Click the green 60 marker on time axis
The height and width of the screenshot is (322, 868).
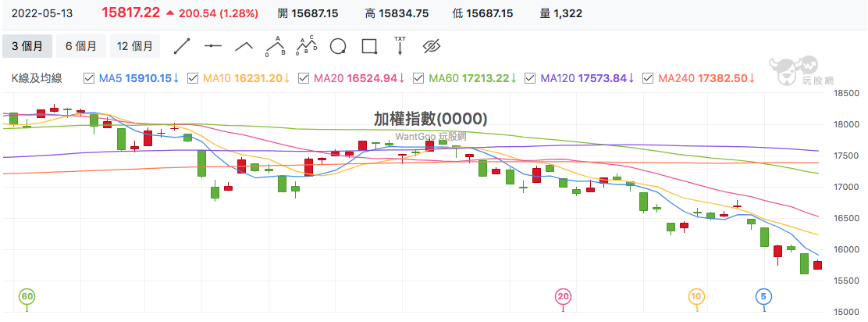27,296
